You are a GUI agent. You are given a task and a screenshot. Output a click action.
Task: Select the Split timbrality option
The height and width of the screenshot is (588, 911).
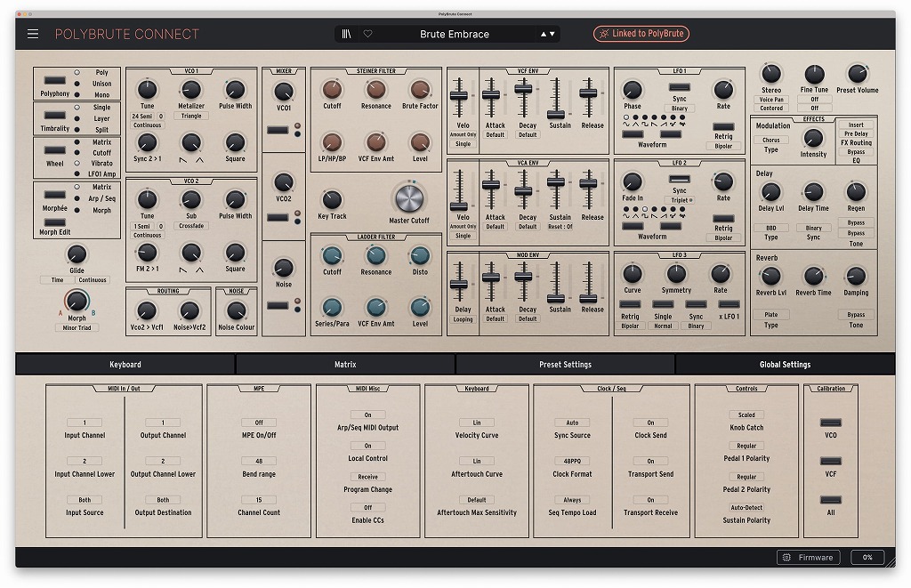77,130
